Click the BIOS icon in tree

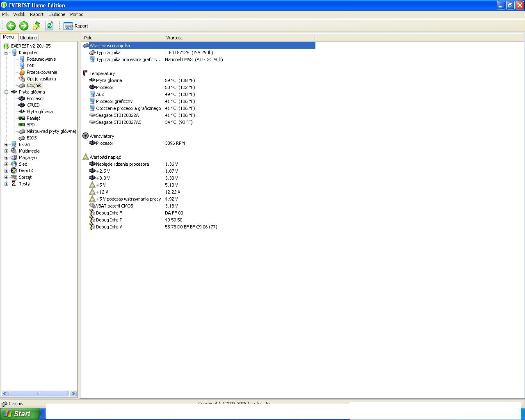click(x=22, y=138)
